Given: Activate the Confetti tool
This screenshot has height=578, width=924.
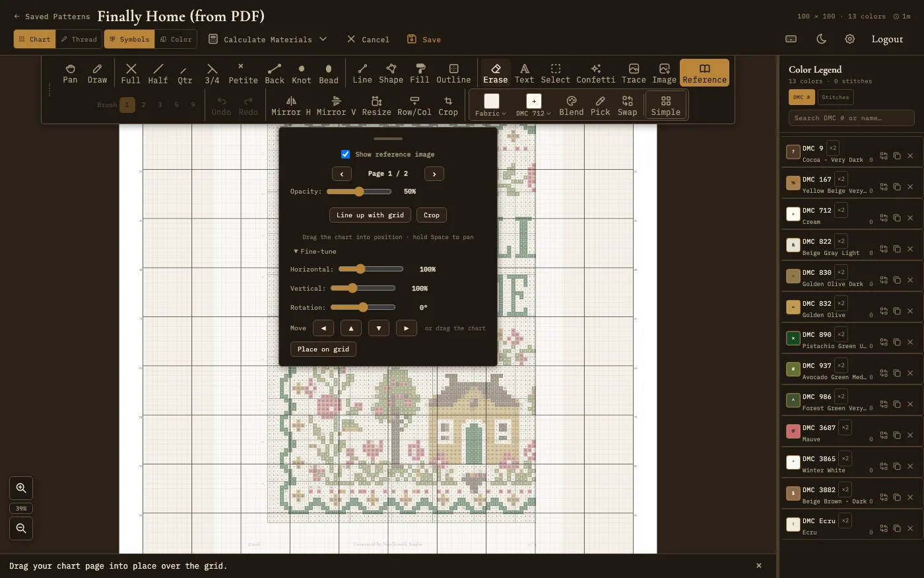Looking at the screenshot, I should pos(595,73).
